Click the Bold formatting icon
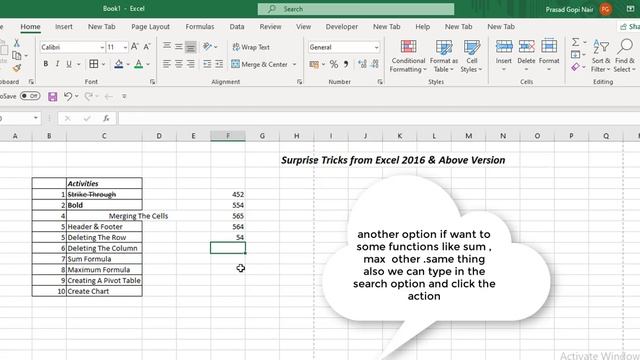The image size is (640, 360). coord(46,64)
